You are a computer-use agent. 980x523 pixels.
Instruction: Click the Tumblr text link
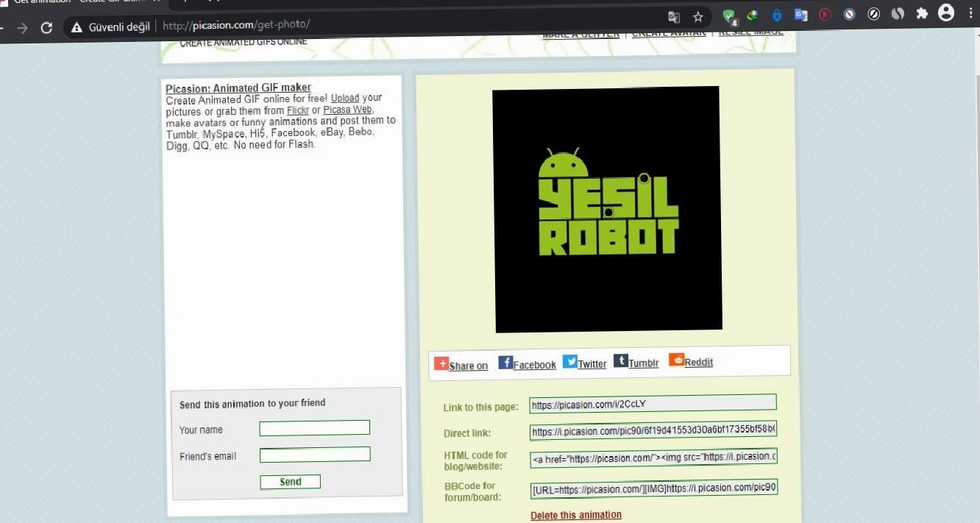644,363
